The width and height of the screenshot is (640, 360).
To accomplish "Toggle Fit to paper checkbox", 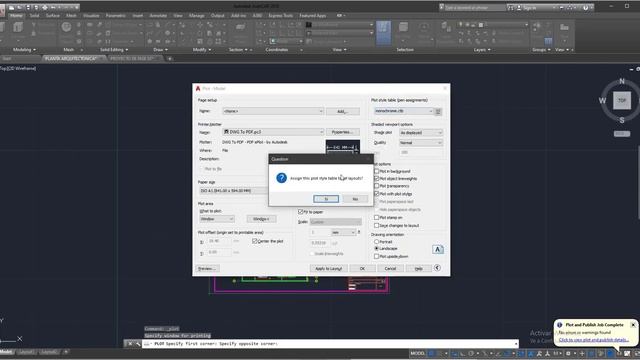I will [x=301, y=212].
